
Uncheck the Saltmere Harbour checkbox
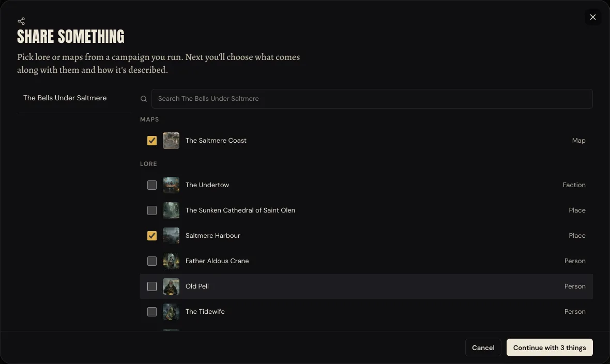click(x=151, y=236)
